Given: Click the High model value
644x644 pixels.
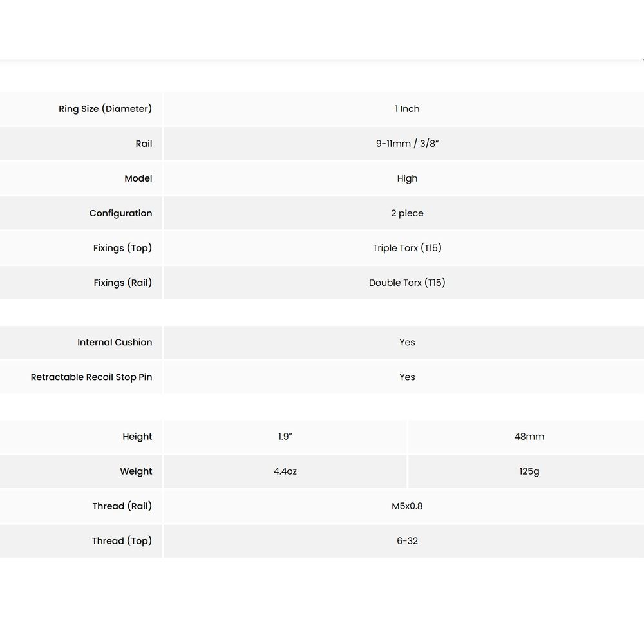Looking at the screenshot, I should [407, 178].
